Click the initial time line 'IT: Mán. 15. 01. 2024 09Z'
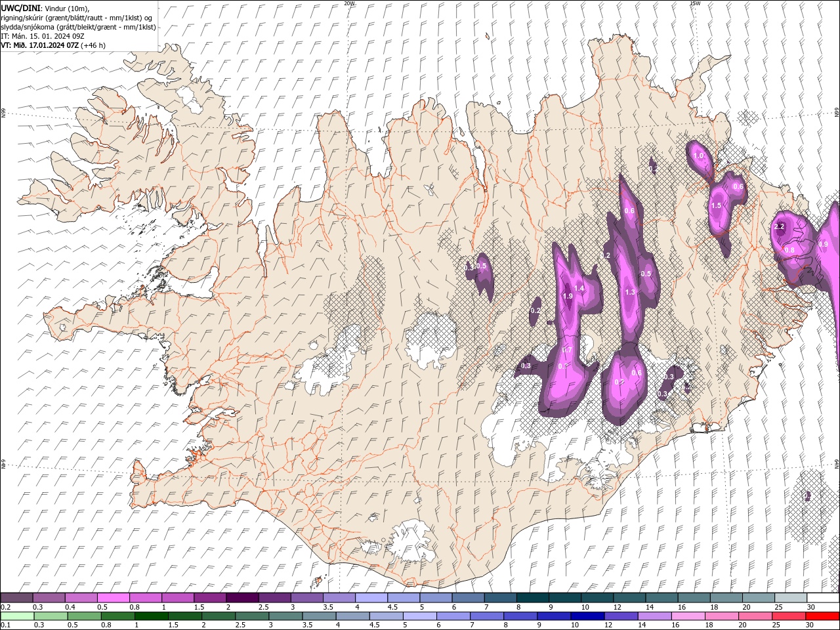 pyautogui.click(x=41, y=36)
